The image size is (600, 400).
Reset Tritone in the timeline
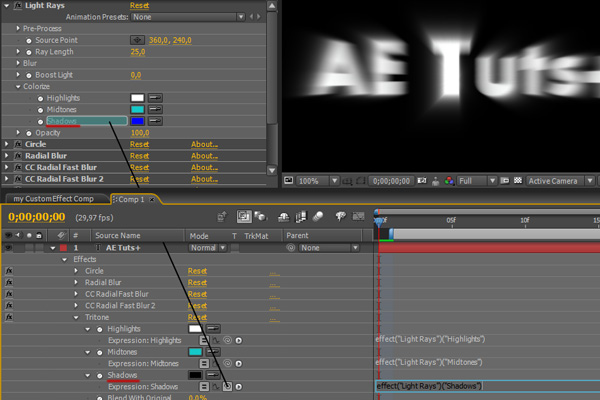click(197, 317)
